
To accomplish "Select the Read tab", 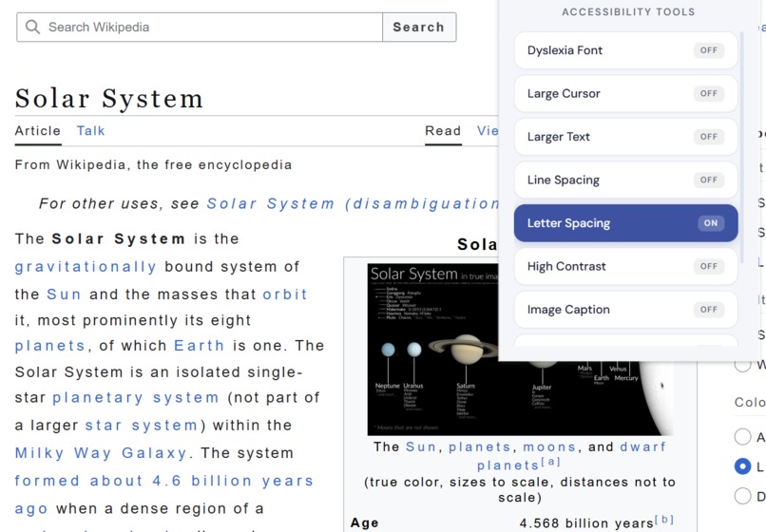I will tap(443, 131).
